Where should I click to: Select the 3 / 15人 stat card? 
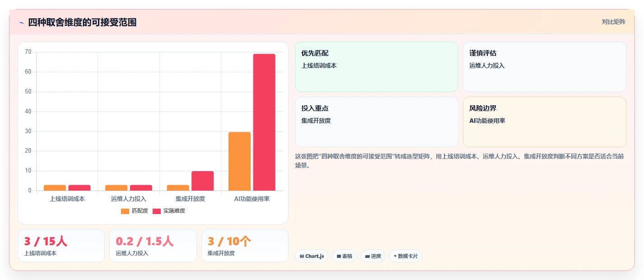pos(61,246)
